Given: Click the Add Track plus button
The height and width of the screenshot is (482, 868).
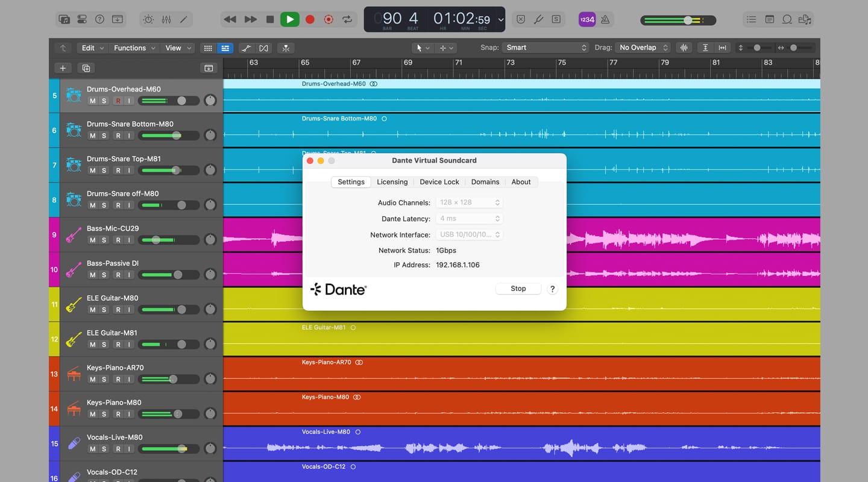Looking at the screenshot, I should 63,68.
